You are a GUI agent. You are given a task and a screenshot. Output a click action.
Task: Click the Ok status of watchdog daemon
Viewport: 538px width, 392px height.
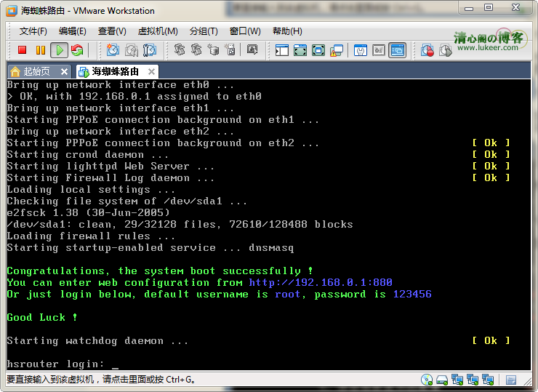pyautogui.click(x=491, y=340)
